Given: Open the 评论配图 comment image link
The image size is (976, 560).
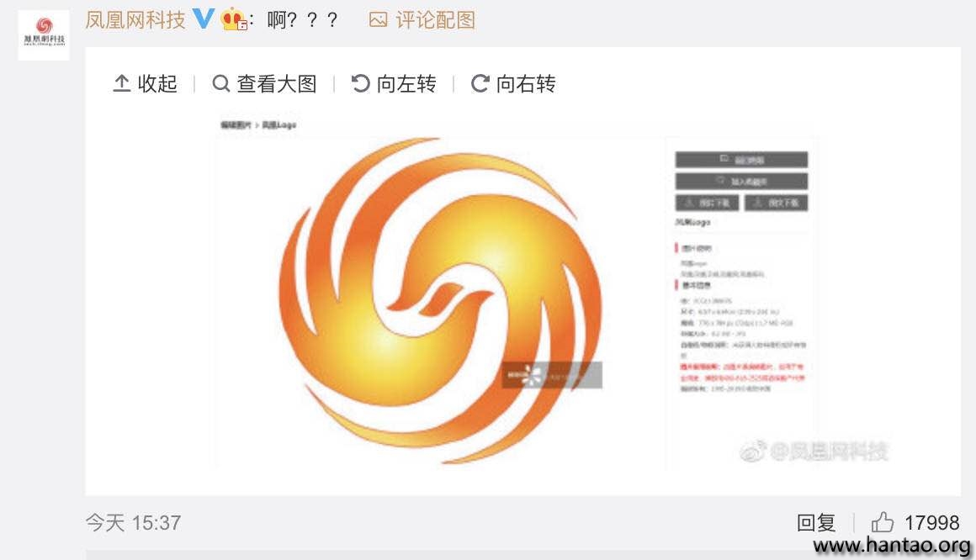Looking at the screenshot, I should tap(435, 20).
